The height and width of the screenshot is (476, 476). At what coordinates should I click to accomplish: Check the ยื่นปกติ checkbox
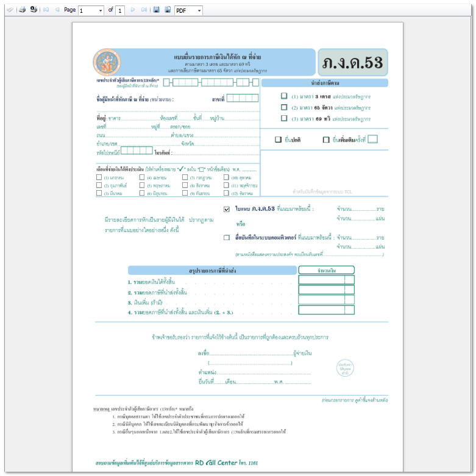[x=278, y=140]
